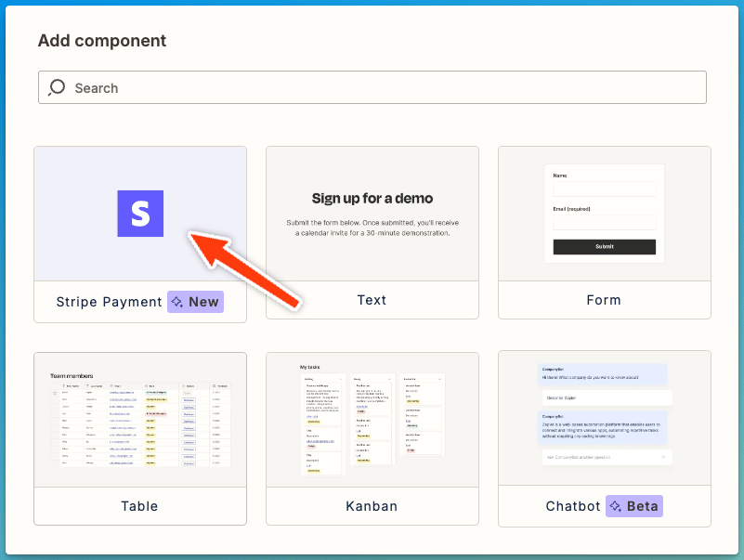The height and width of the screenshot is (560, 744).
Task: Choose the Table component label
Action: coord(139,506)
